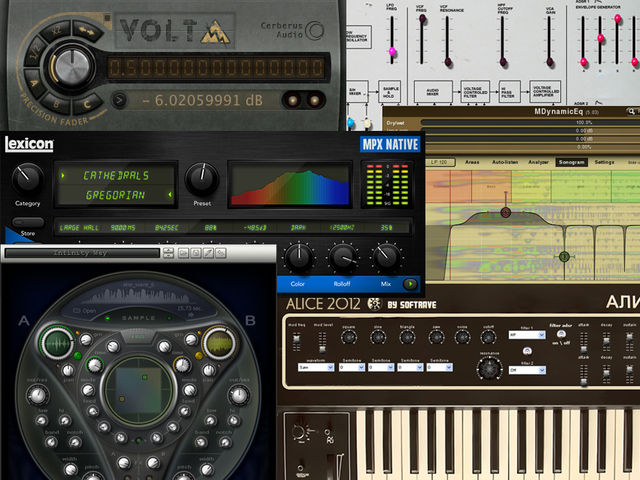The height and width of the screenshot is (480, 640).
Task: Open the Analyzer tab in MDynamicEq
Action: 538,162
